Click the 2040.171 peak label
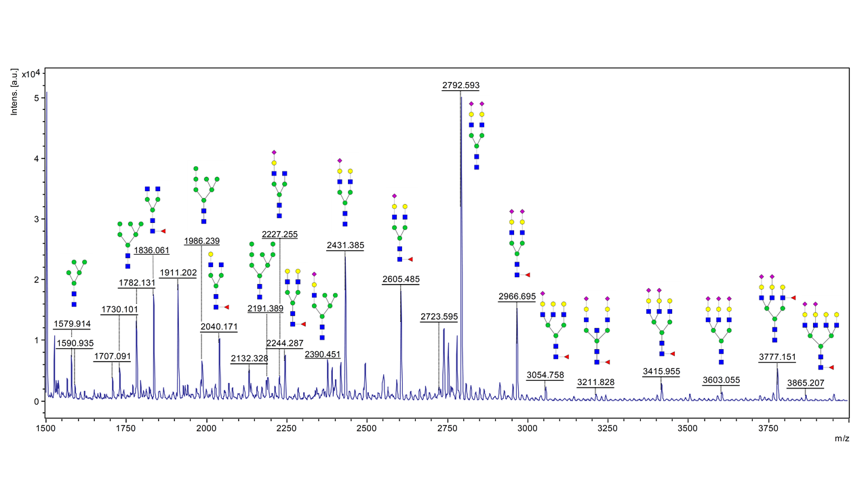Image resolution: width=868 pixels, height=488 pixels. tap(219, 327)
